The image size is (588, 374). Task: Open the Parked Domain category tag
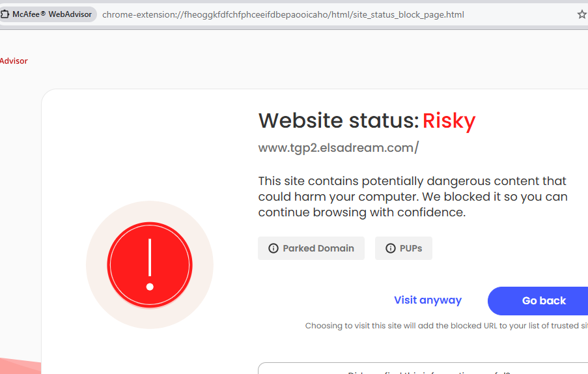tap(311, 248)
